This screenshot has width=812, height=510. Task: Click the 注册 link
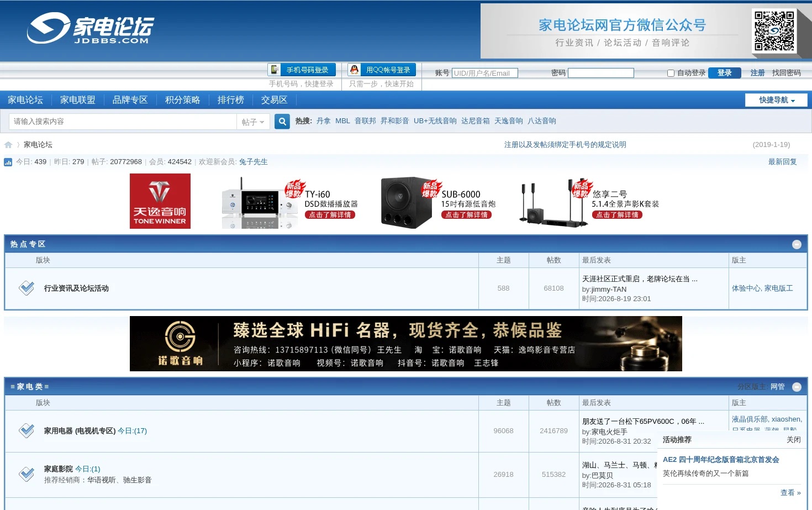pos(757,73)
